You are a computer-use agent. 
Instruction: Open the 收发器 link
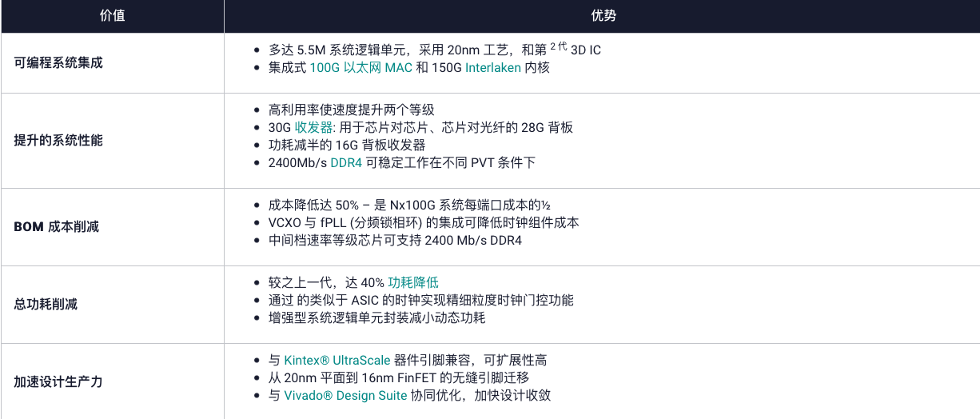pyautogui.click(x=313, y=127)
